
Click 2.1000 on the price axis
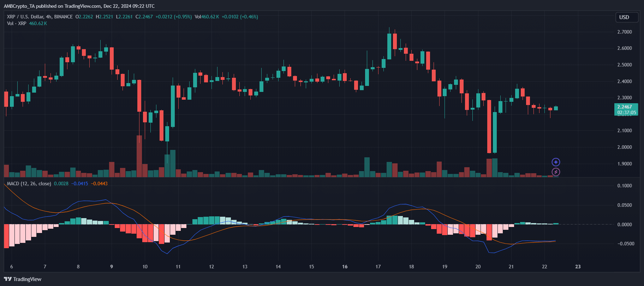click(625, 130)
